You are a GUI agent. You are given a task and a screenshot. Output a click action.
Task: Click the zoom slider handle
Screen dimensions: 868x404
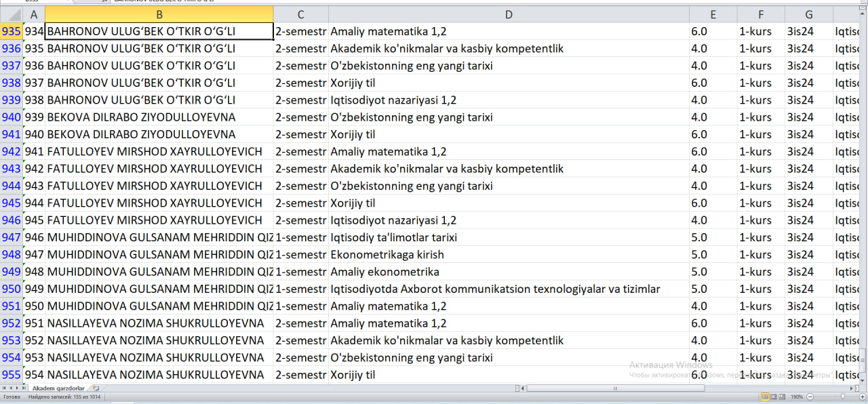(843, 397)
